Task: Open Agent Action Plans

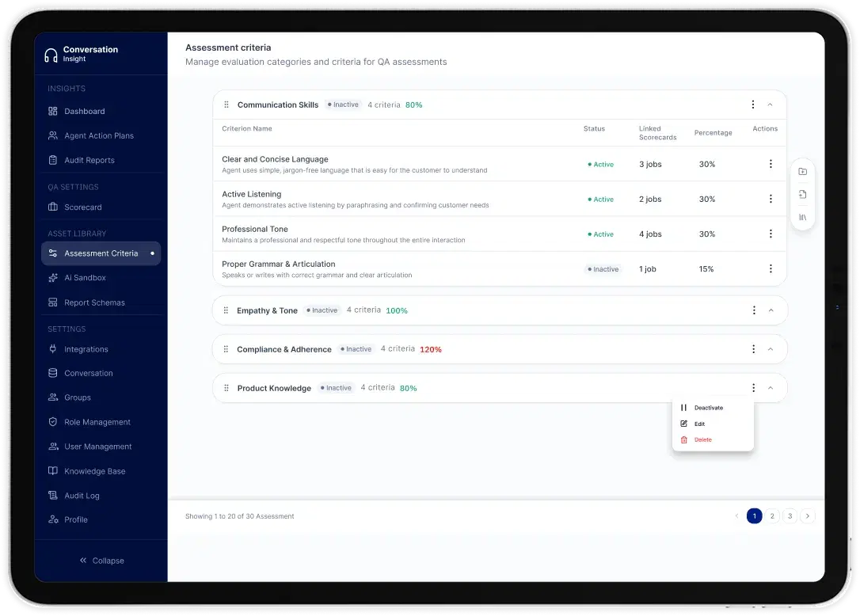Action: tap(101, 135)
